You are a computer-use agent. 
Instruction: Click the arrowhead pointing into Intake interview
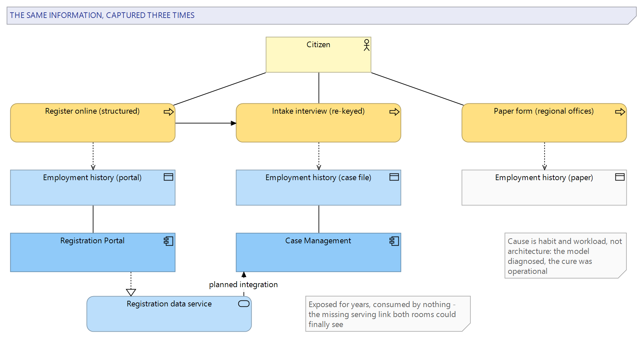pyautogui.click(x=234, y=123)
